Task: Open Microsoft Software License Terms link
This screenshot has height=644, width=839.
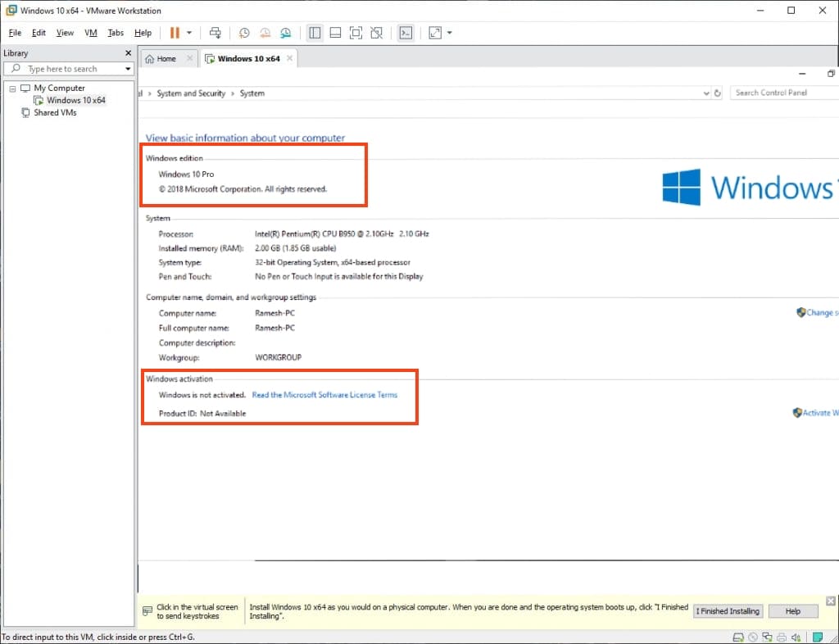Action: (324, 395)
